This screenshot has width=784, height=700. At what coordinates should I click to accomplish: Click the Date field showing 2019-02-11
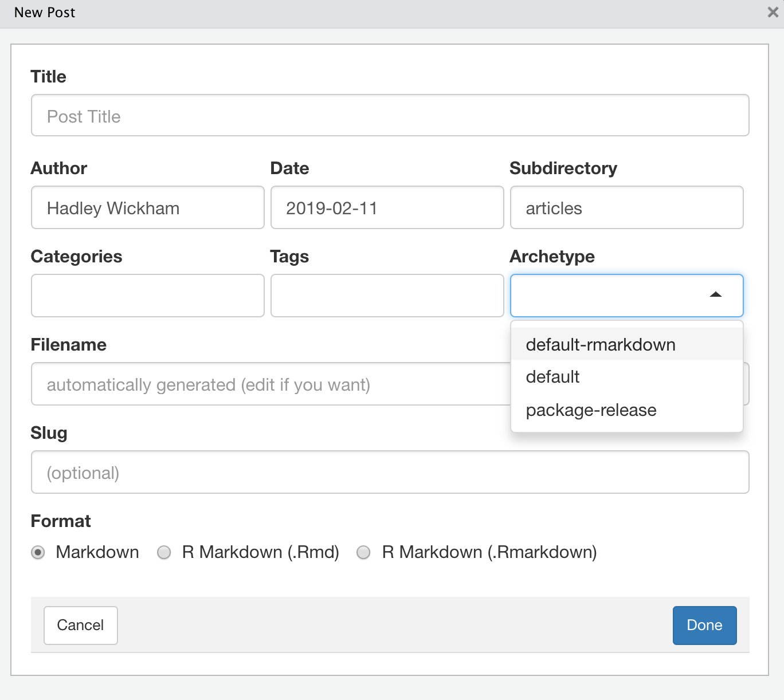click(387, 207)
